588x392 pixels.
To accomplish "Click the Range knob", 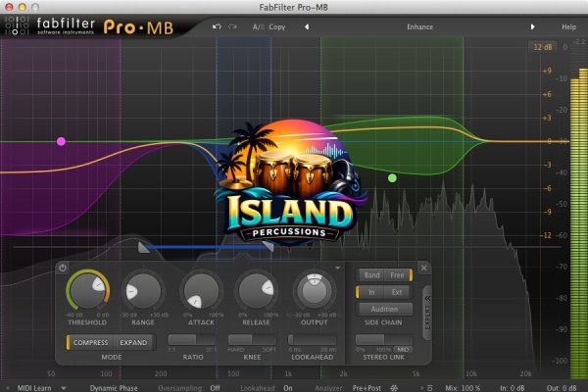I will (143, 291).
